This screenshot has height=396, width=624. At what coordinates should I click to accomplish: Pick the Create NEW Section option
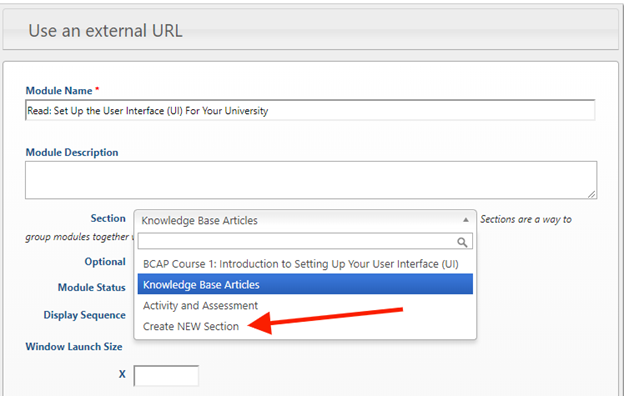[x=305, y=326]
